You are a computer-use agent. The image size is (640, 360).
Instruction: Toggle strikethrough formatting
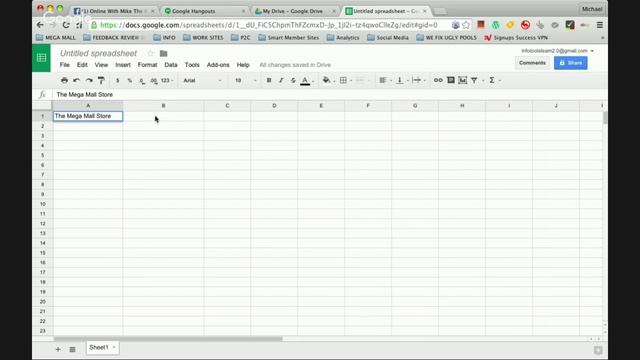(x=293, y=80)
